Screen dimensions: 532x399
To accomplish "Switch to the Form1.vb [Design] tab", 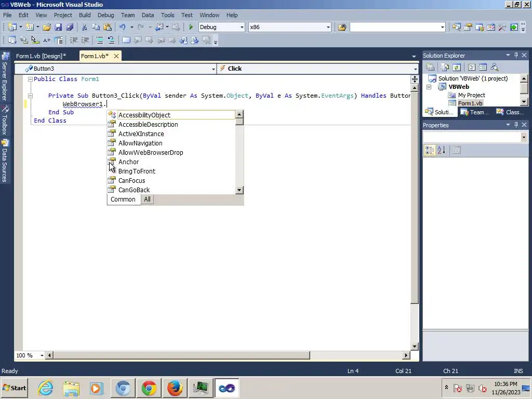I will [41, 56].
